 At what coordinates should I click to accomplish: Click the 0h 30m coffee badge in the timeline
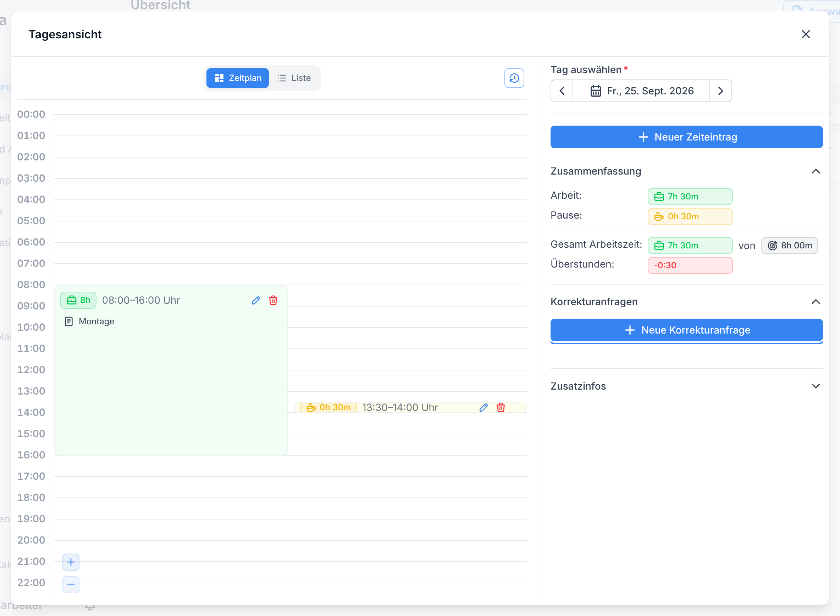(328, 408)
